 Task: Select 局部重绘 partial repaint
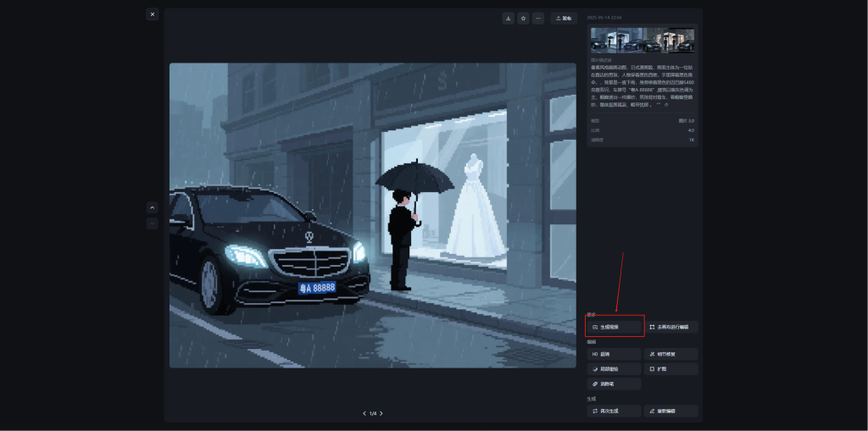615,369
